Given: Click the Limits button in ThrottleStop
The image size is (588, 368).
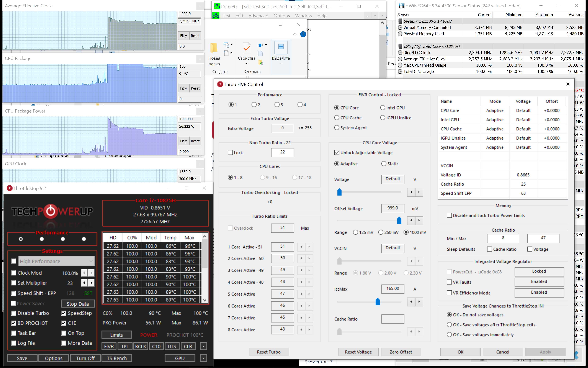Looking at the screenshot, I should 117,335.
